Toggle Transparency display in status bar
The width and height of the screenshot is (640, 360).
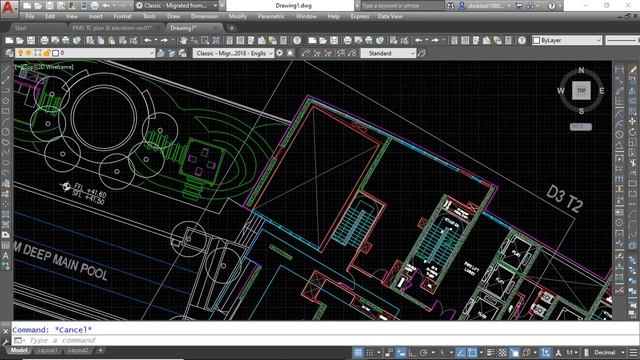(x=502, y=352)
